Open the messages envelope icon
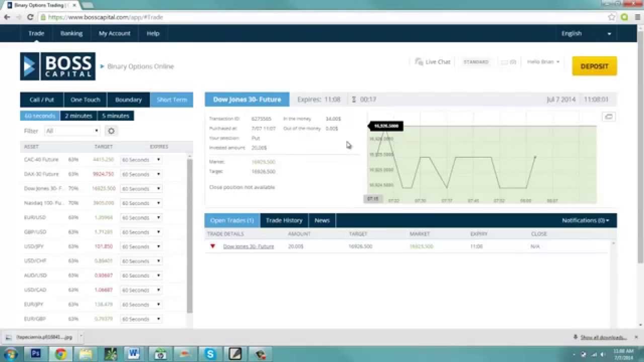 click(x=505, y=62)
